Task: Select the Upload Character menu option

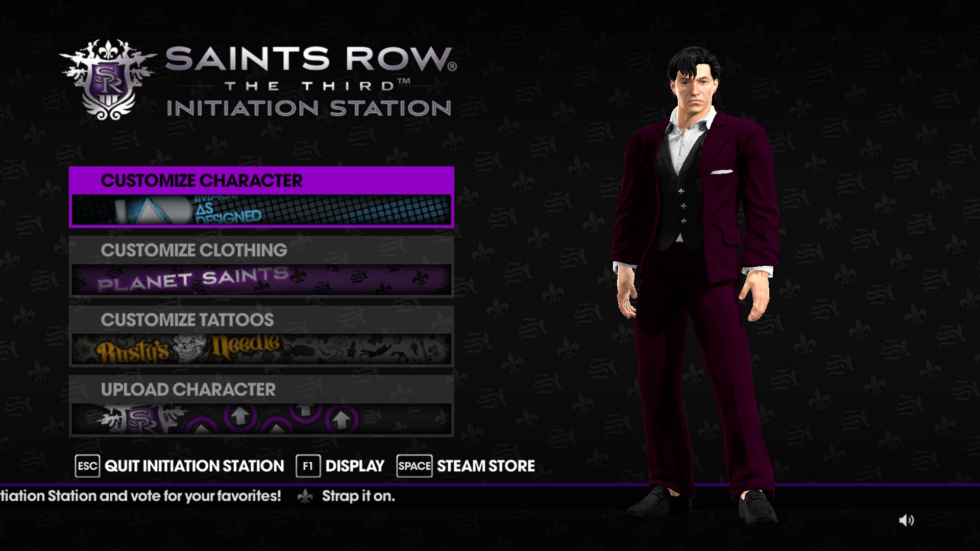Action: click(x=261, y=406)
